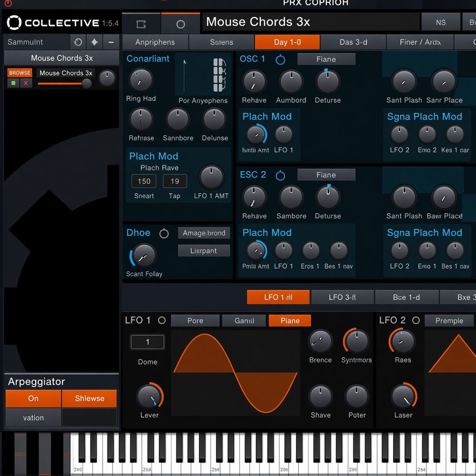Click the LFO 1 Pore button
Viewport: 476px width, 476px height.
click(x=195, y=321)
